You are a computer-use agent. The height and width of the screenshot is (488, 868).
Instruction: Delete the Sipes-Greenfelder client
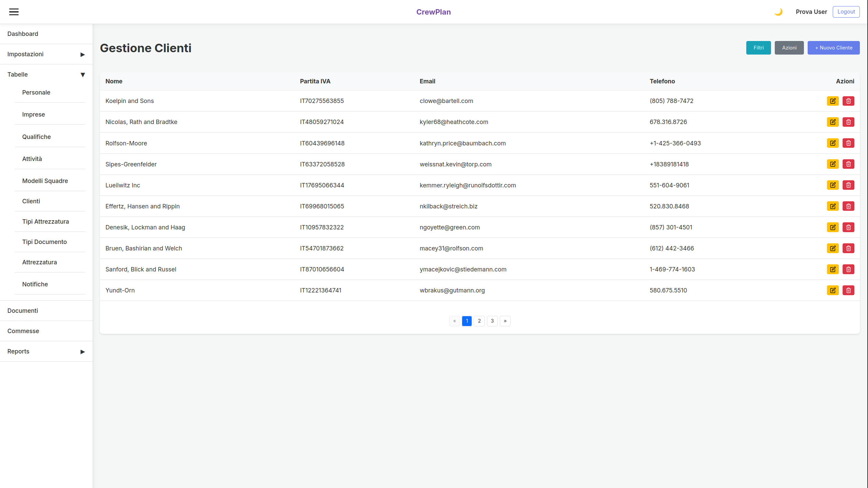click(848, 164)
